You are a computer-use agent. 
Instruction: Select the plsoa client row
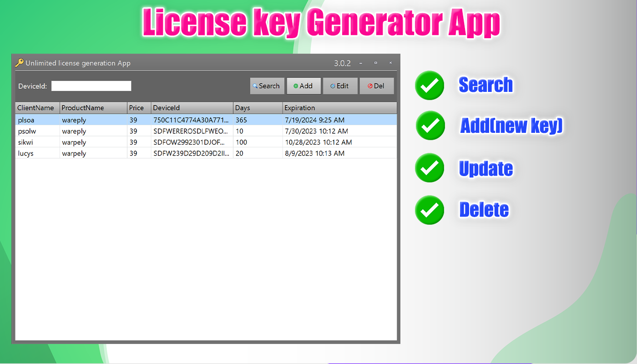coord(25,120)
